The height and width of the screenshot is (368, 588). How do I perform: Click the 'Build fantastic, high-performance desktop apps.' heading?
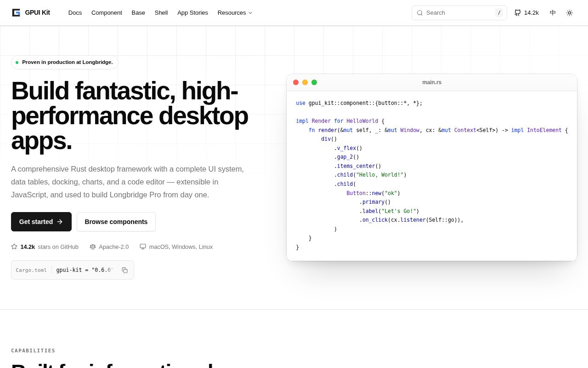click(130, 115)
